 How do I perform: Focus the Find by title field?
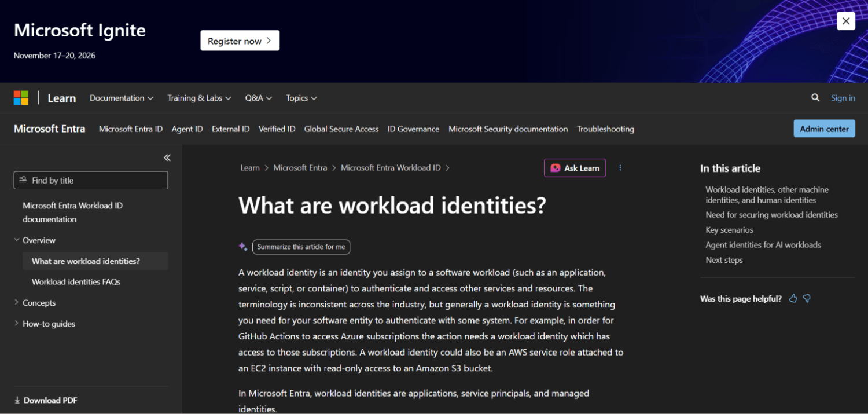coord(91,180)
